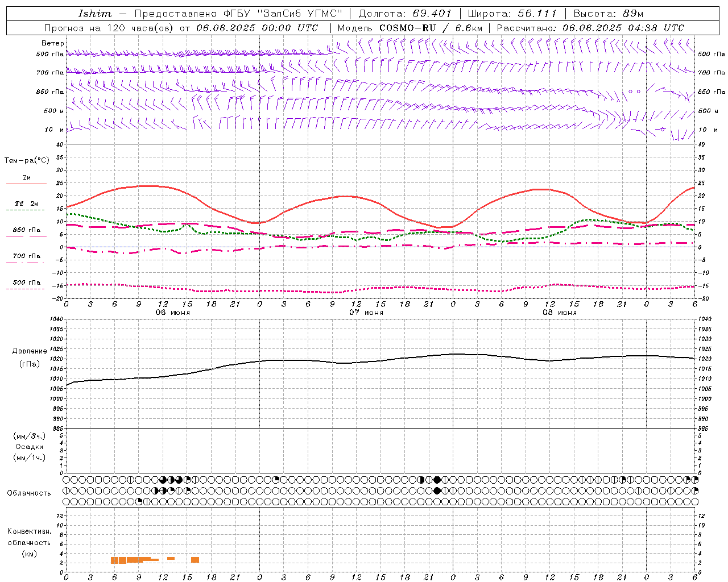Click the 40 tick on the left temperature axis
Viewport: 728px width, 582px height.
click(x=59, y=144)
